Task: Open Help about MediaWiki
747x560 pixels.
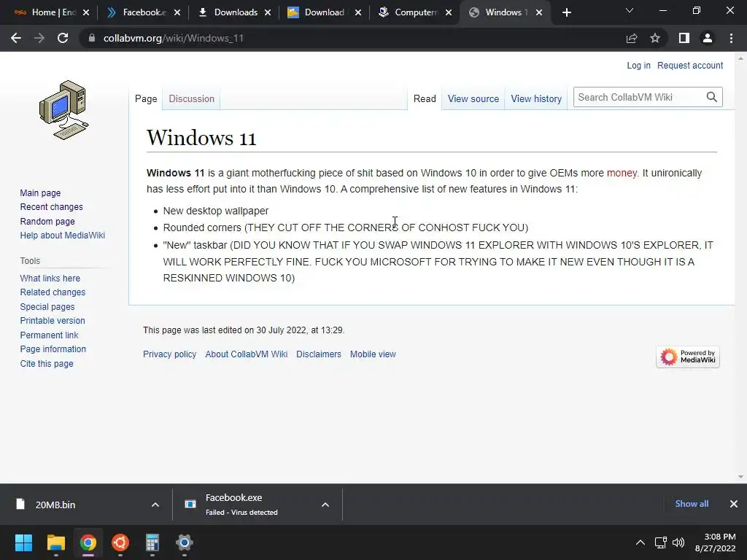Action: 63,236
